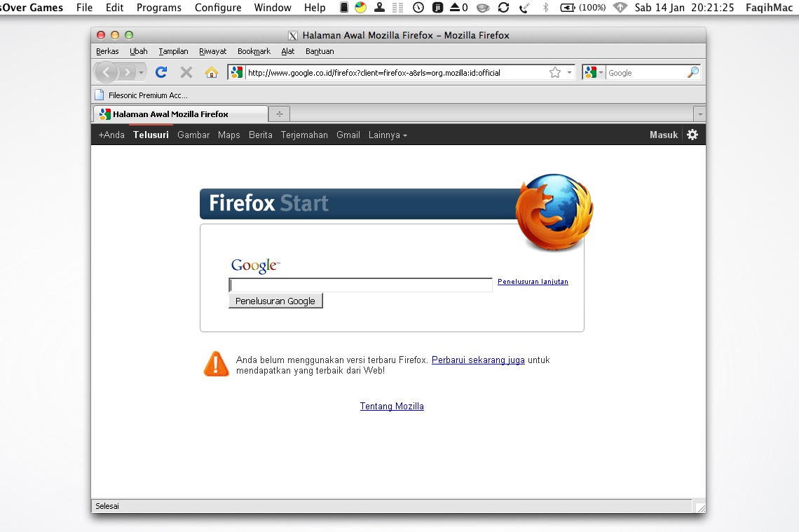The height and width of the screenshot is (532, 799).
Task: Click the Perbarui sekarang juga link
Action: click(x=478, y=360)
